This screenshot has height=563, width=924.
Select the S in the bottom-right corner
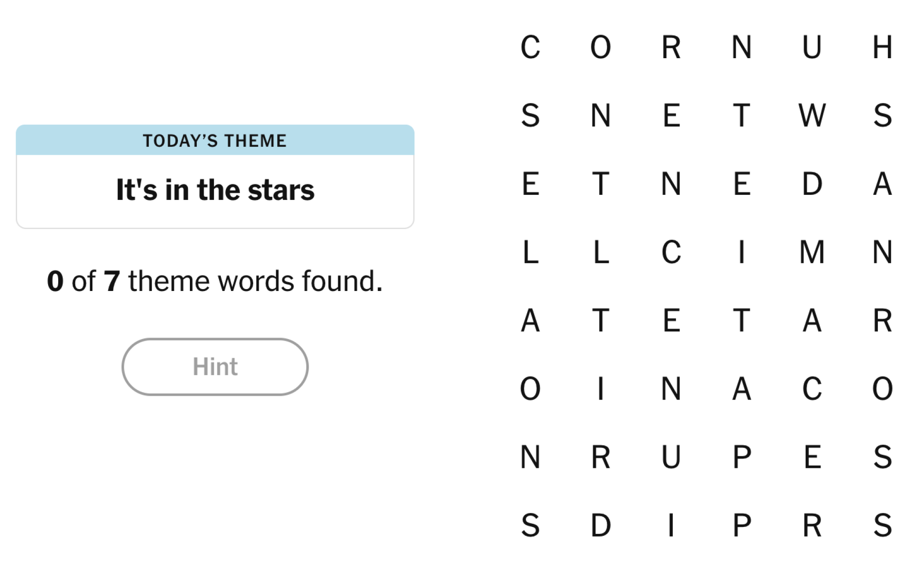pos(884,524)
